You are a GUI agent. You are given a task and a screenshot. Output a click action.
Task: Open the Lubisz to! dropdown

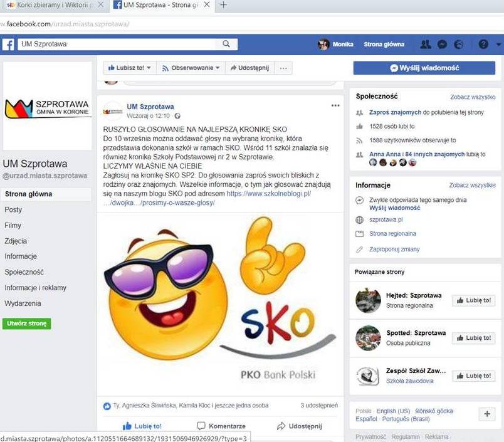coord(130,68)
